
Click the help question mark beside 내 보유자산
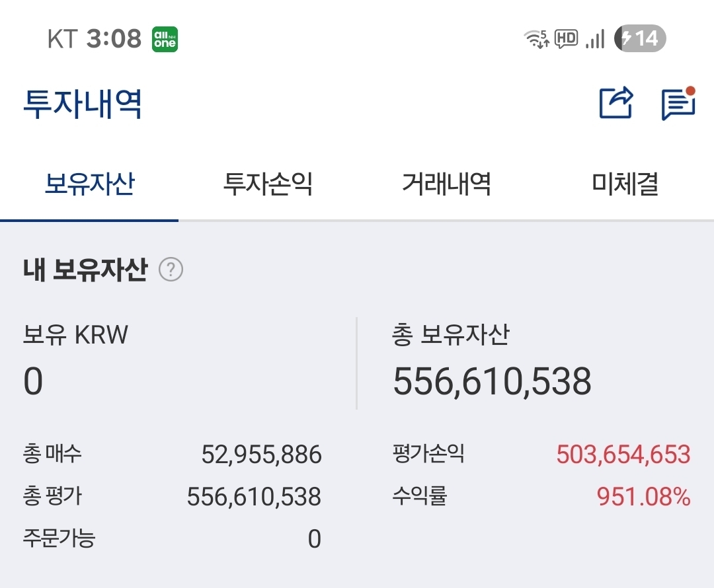[x=171, y=270]
